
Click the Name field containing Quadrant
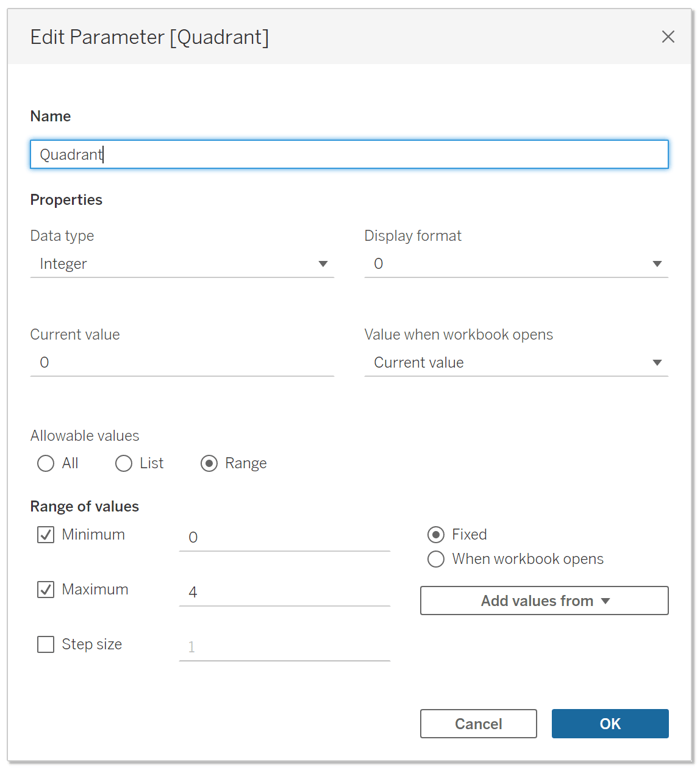[349, 154]
